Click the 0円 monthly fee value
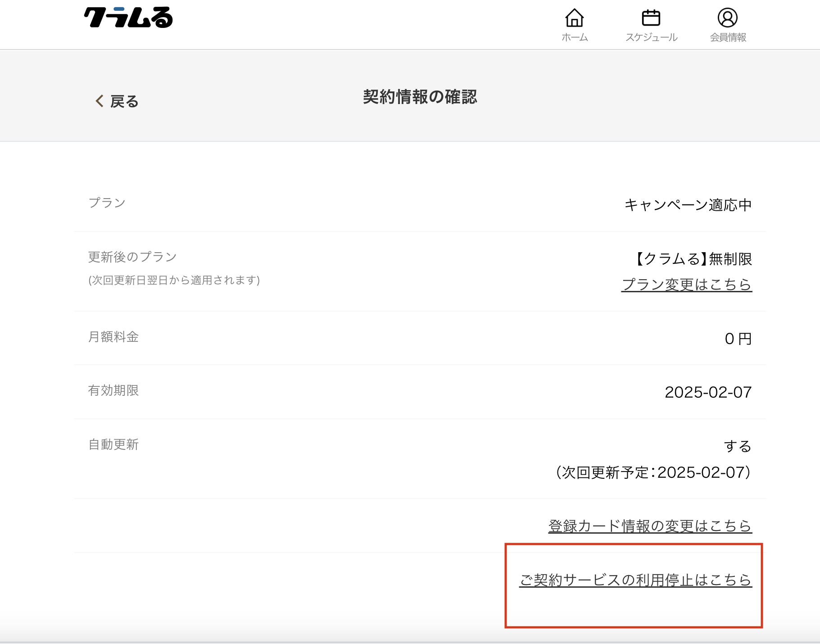The width and height of the screenshot is (820, 644). 738,339
